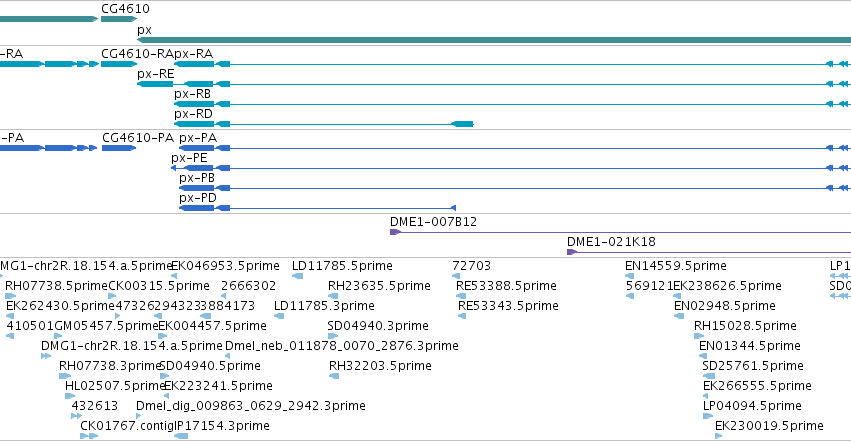Select EST EK238626.5prime
The image size is (851, 441).
(x=728, y=286)
